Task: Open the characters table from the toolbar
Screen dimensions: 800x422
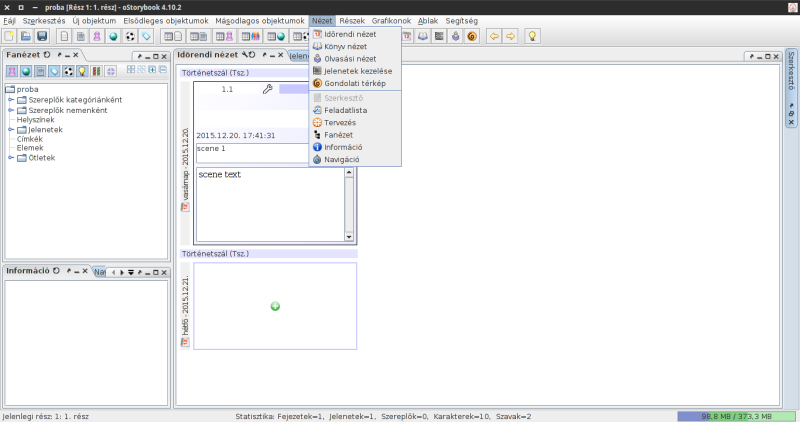Action: [224, 36]
